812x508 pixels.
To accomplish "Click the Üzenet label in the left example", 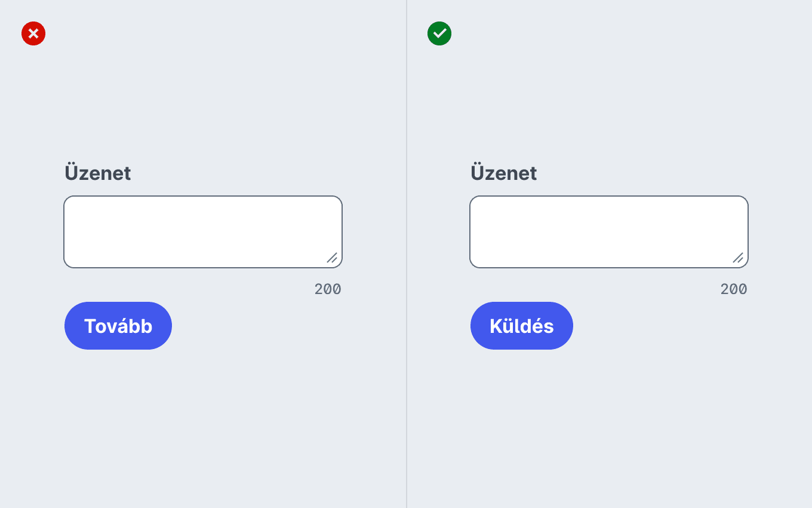I will pos(98,173).
